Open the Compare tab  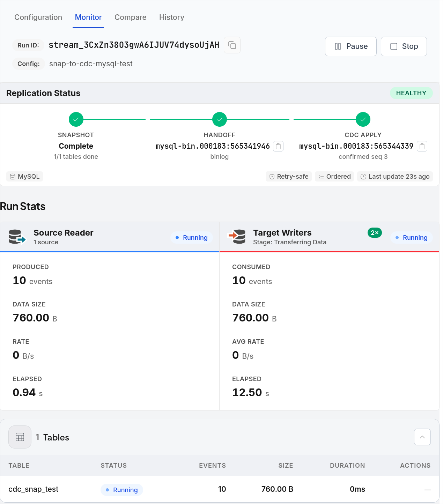coord(131,17)
